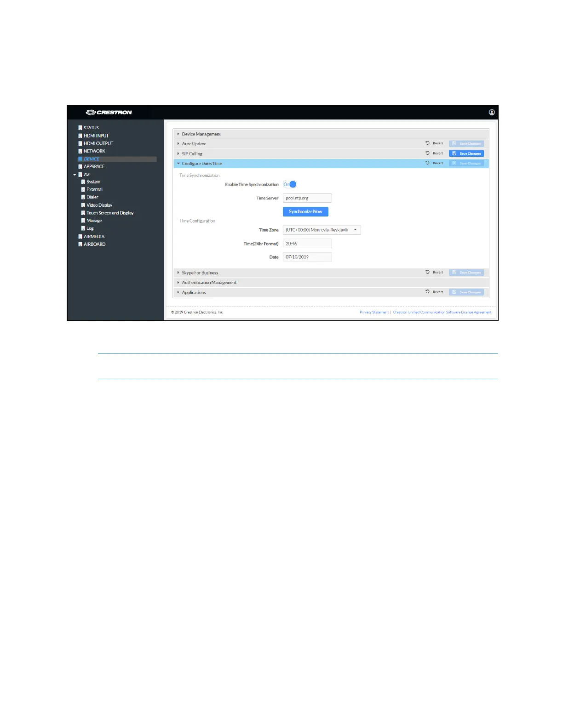The width and height of the screenshot is (563, 728).
Task: Save Changes for Auto Update
Action: [466, 144]
